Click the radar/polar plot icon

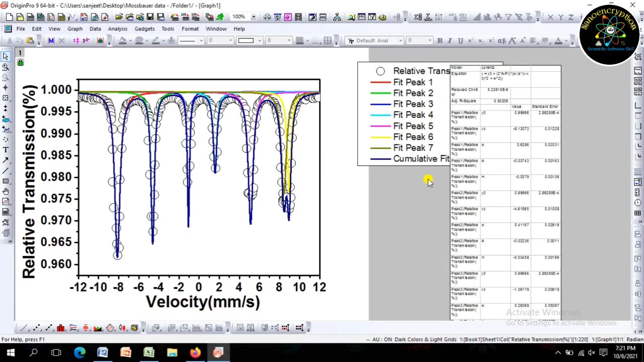[110, 328]
